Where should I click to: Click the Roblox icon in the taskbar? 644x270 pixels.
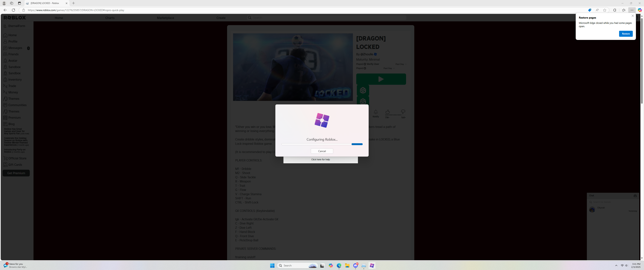coord(372,265)
